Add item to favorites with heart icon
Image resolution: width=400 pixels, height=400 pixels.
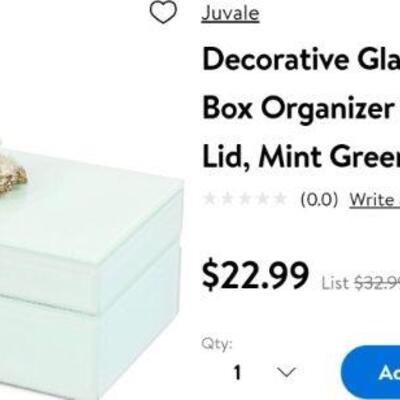pos(163,12)
